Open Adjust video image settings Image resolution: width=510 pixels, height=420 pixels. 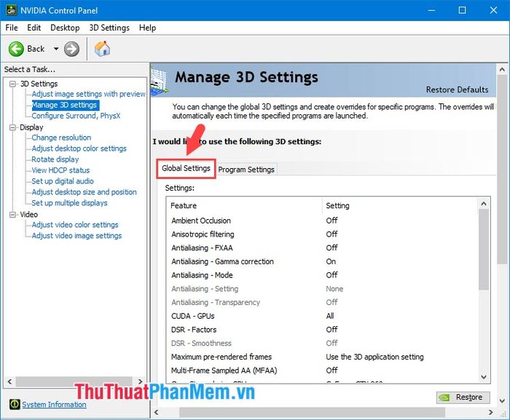point(76,236)
